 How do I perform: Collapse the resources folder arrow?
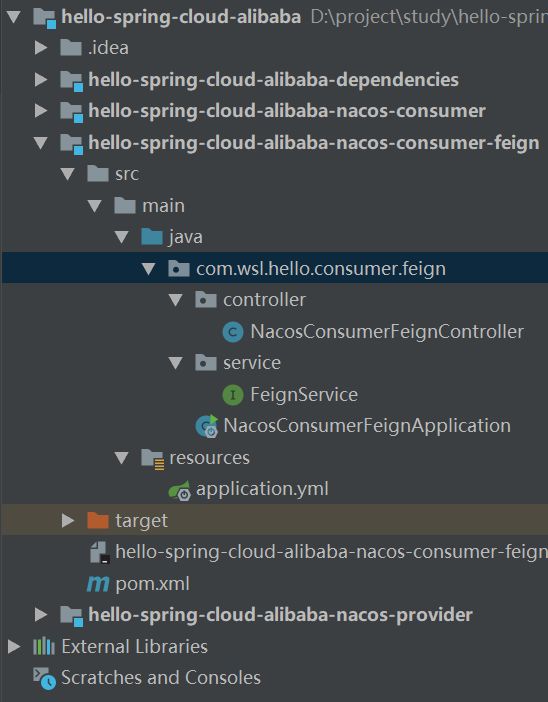pyautogui.click(x=121, y=458)
